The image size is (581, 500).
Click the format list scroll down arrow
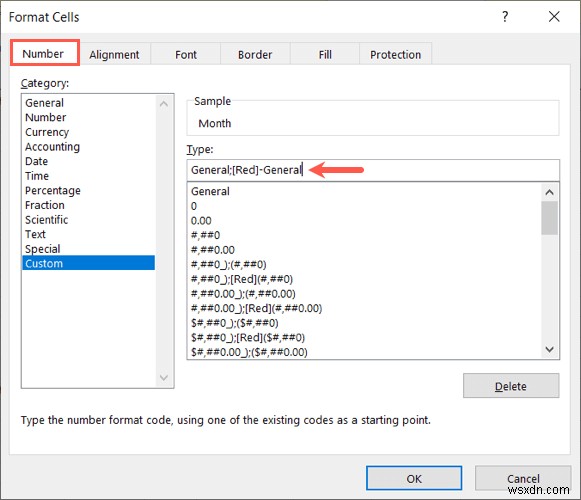[550, 349]
